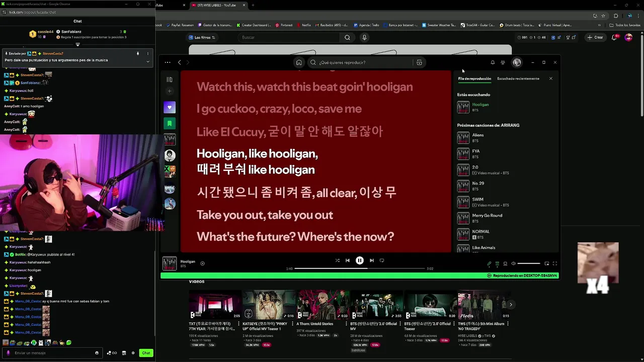Toggle shuffle in Spotify player
The height and width of the screenshot is (362, 644).
pyautogui.click(x=337, y=260)
